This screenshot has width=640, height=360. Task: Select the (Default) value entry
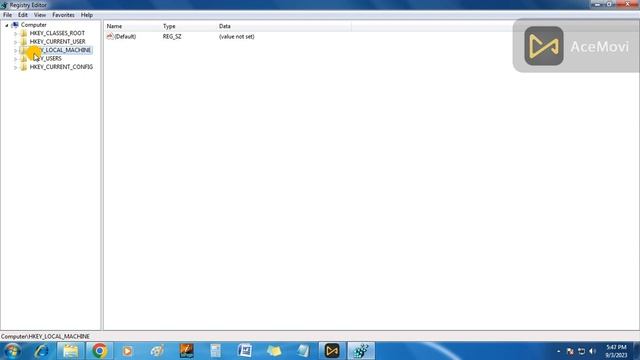(125, 36)
